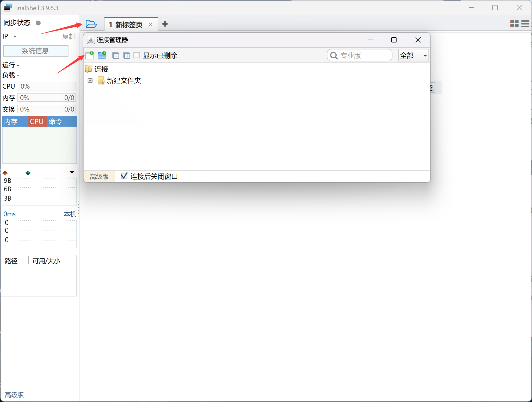Toggle the 显示已删除 checkbox
The image size is (532, 402).
(137, 55)
